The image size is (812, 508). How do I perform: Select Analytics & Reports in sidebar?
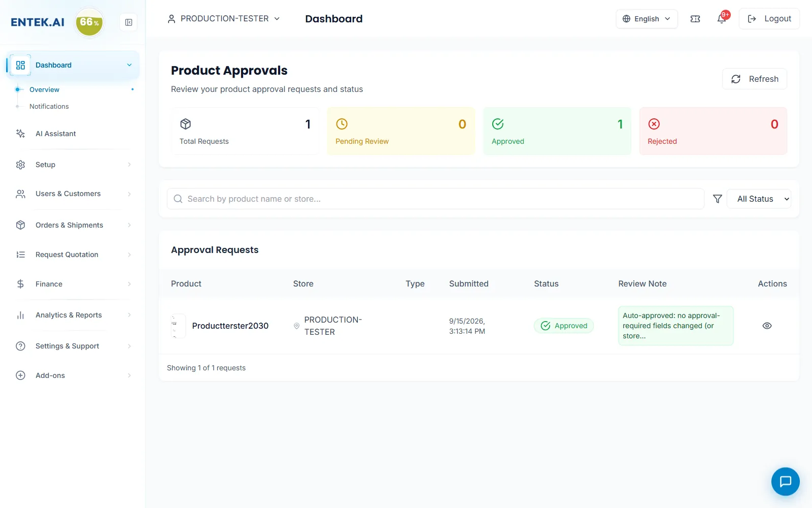(69, 315)
